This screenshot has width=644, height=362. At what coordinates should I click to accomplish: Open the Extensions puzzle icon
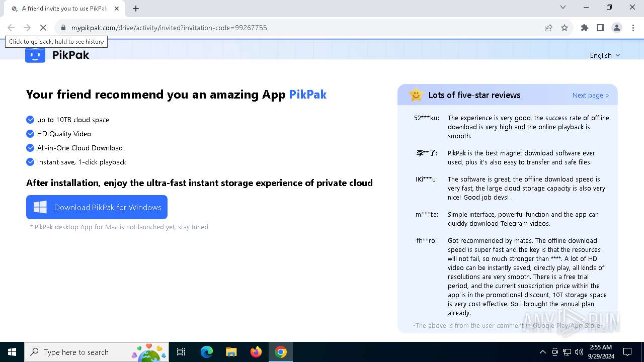click(x=585, y=28)
